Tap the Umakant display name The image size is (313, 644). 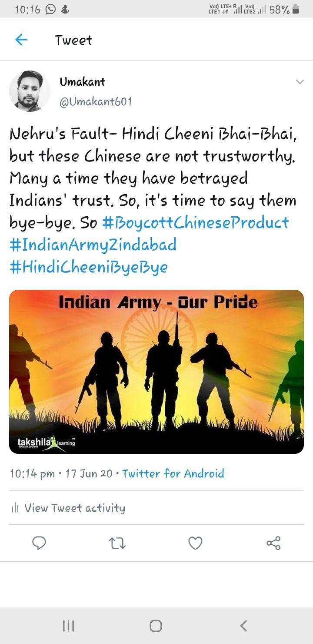click(83, 81)
